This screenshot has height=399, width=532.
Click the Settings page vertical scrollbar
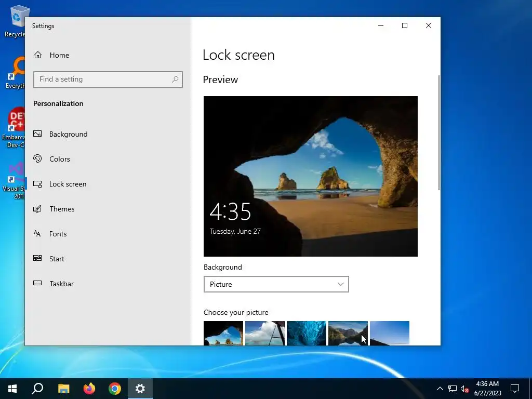(438, 132)
